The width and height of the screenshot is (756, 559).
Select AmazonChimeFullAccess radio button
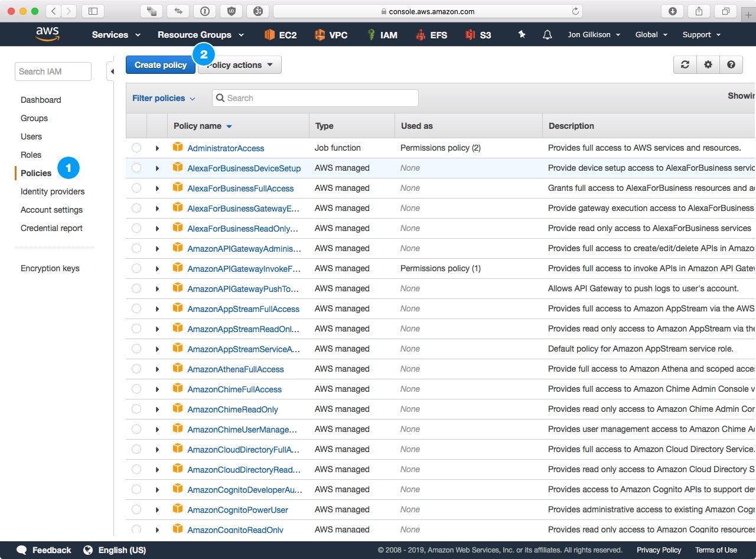pos(136,389)
